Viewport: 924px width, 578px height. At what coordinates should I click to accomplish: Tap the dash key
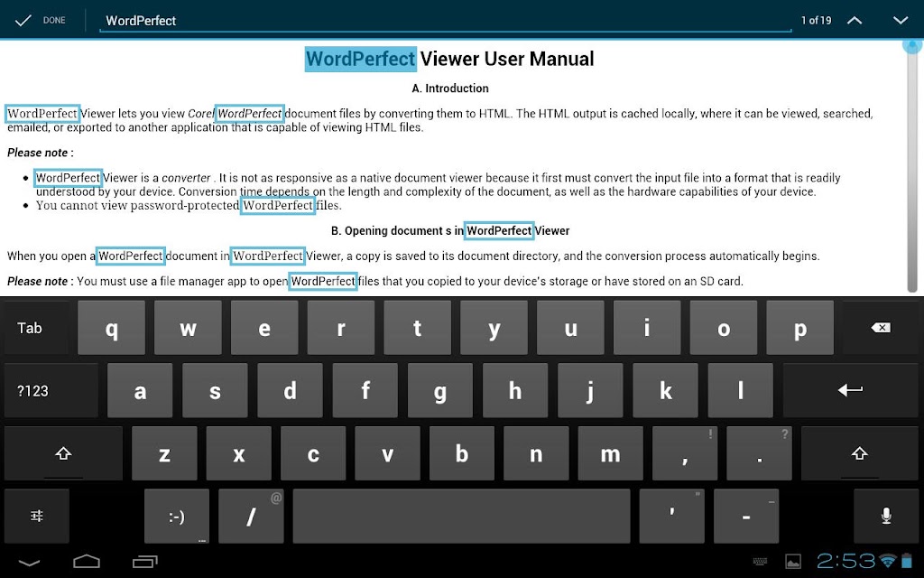(746, 516)
